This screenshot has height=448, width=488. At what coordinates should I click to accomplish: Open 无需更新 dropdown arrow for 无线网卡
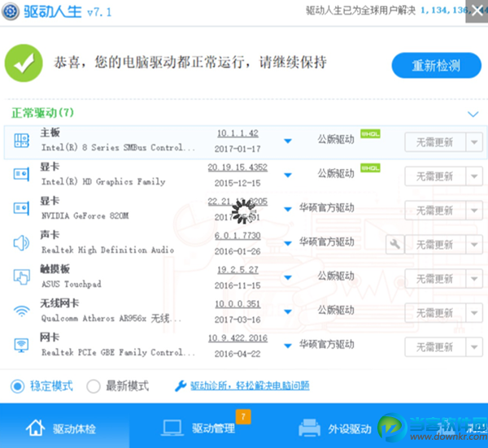pos(474,313)
